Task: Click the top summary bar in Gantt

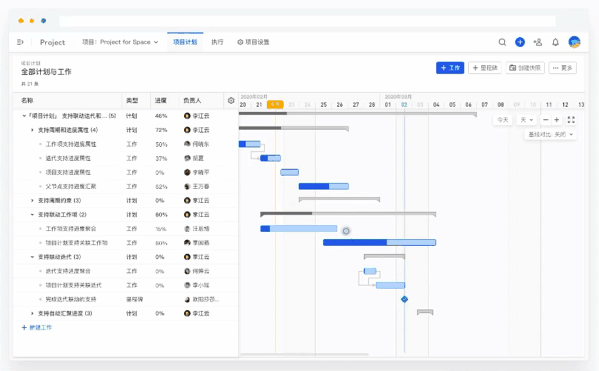Action: pos(358,113)
